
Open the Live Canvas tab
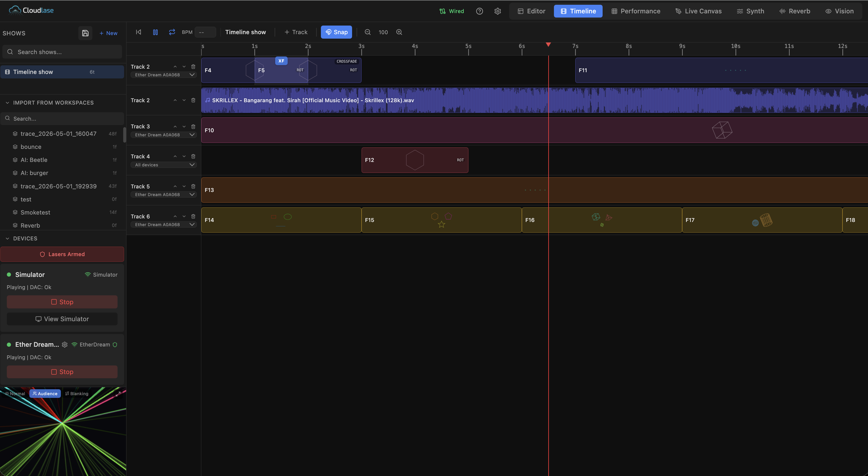click(698, 11)
